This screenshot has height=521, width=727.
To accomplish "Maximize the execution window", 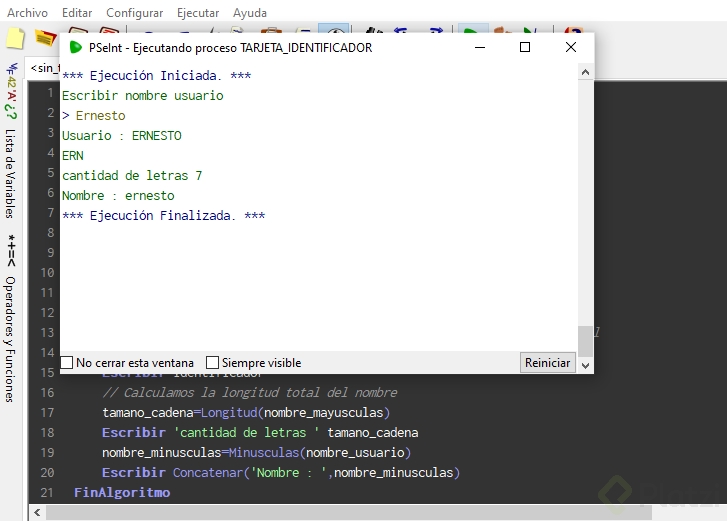I will click(x=525, y=47).
